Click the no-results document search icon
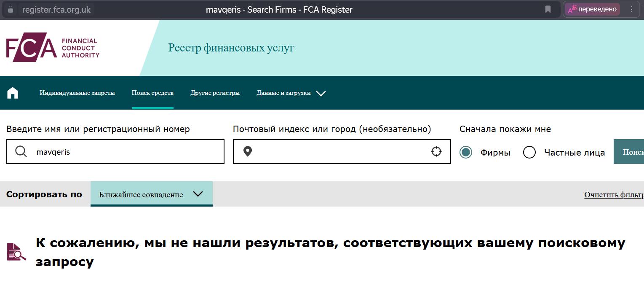The height and width of the screenshot is (285, 644). (x=16, y=252)
